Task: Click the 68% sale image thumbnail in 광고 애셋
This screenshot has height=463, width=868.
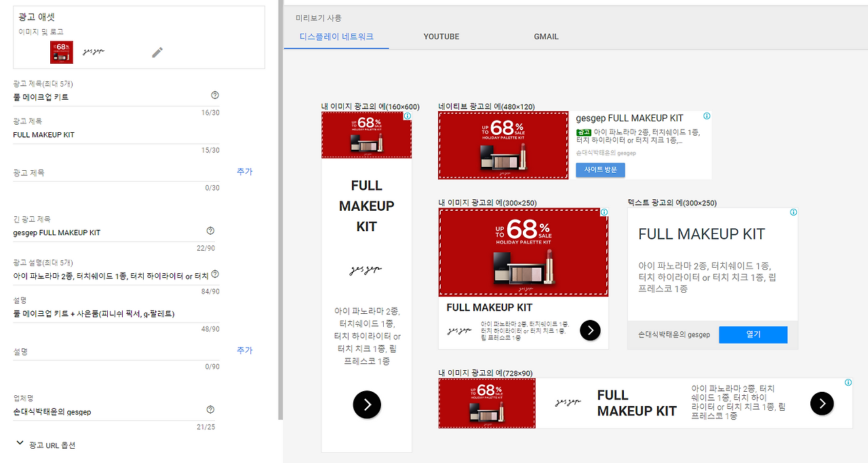Action: coord(61,52)
